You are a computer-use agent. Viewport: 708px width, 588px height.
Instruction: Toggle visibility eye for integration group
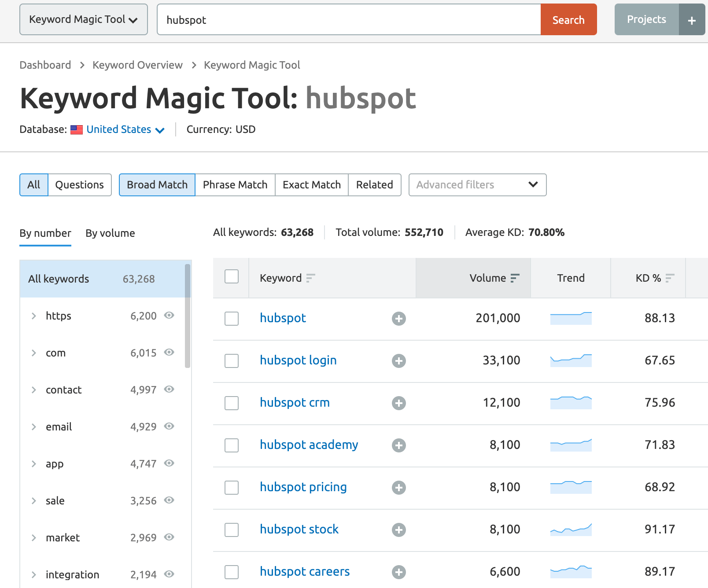pos(169,574)
